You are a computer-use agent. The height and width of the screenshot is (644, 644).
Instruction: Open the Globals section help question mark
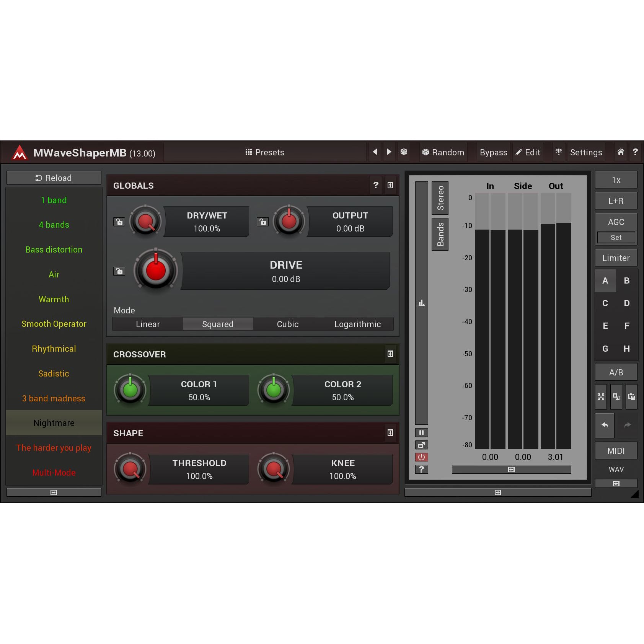click(x=376, y=185)
